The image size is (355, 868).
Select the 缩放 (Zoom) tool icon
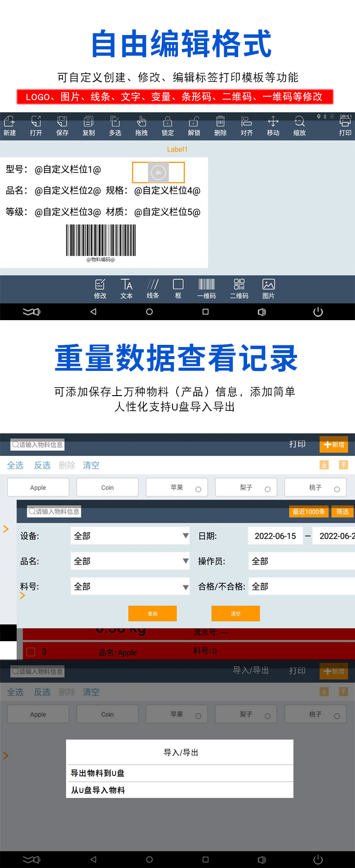(299, 125)
